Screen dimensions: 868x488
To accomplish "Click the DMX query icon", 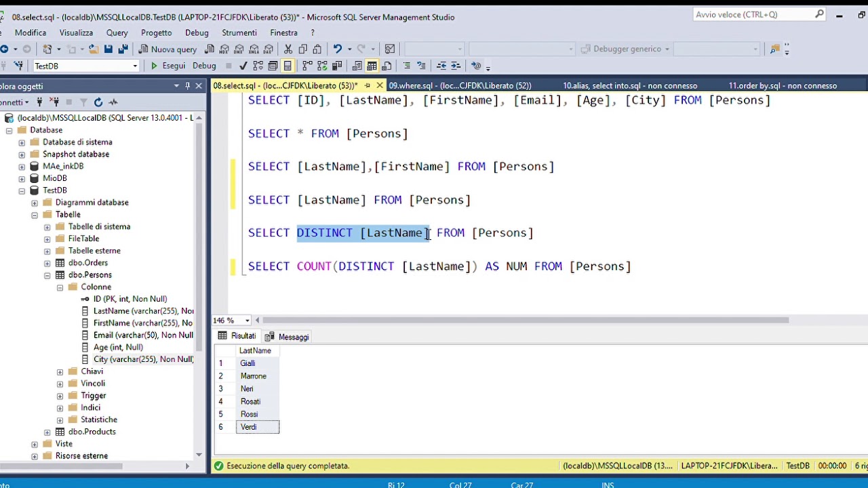I will (239, 49).
